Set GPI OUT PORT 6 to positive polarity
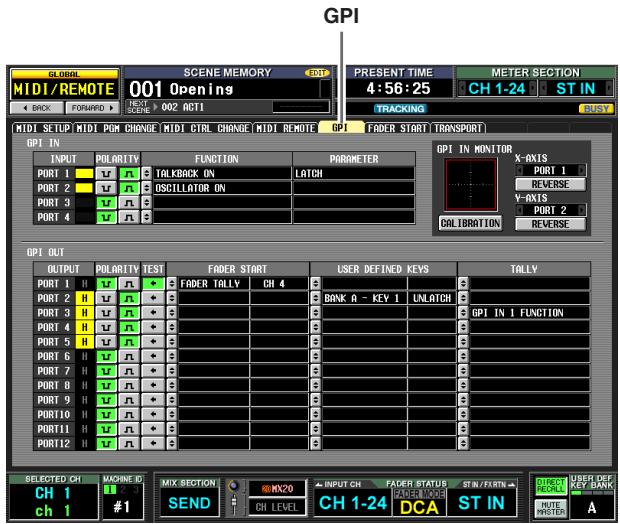620x524 pixels. (129, 356)
